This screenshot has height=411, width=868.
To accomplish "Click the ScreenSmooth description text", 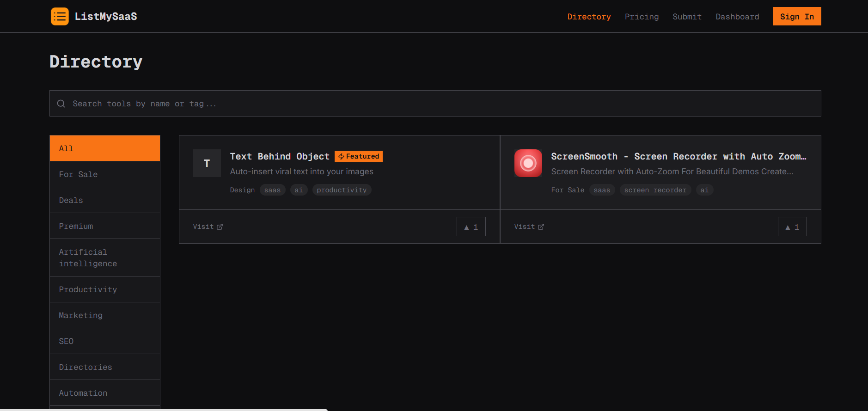I will (x=672, y=172).
